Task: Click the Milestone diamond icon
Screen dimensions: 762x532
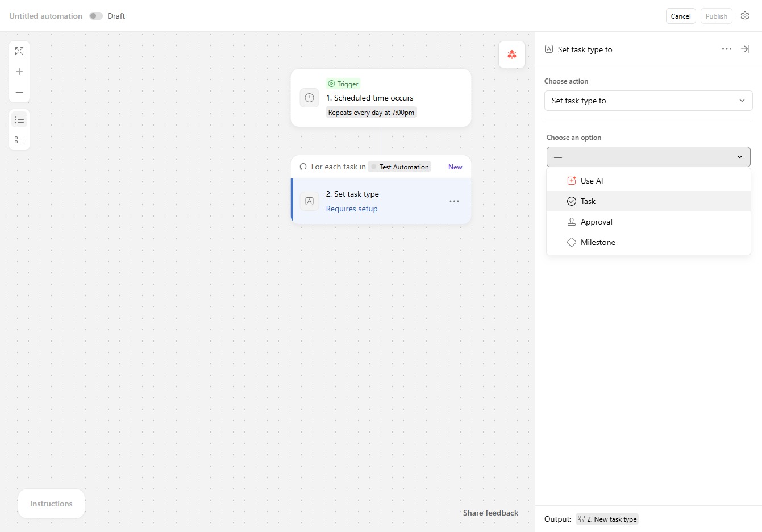Action: coord(572,242)
